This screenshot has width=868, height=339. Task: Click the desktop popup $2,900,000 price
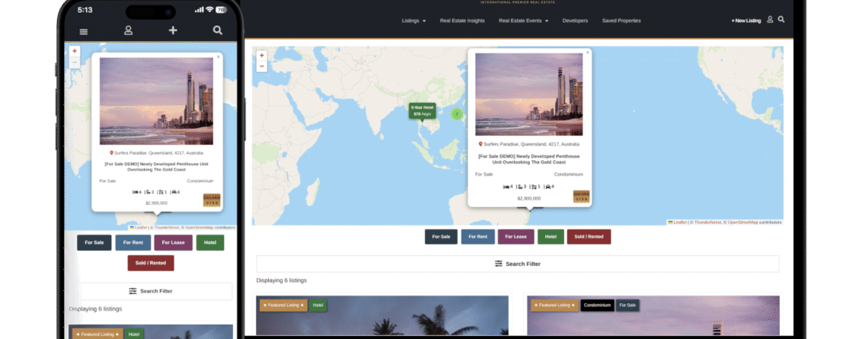pos(528,198)
